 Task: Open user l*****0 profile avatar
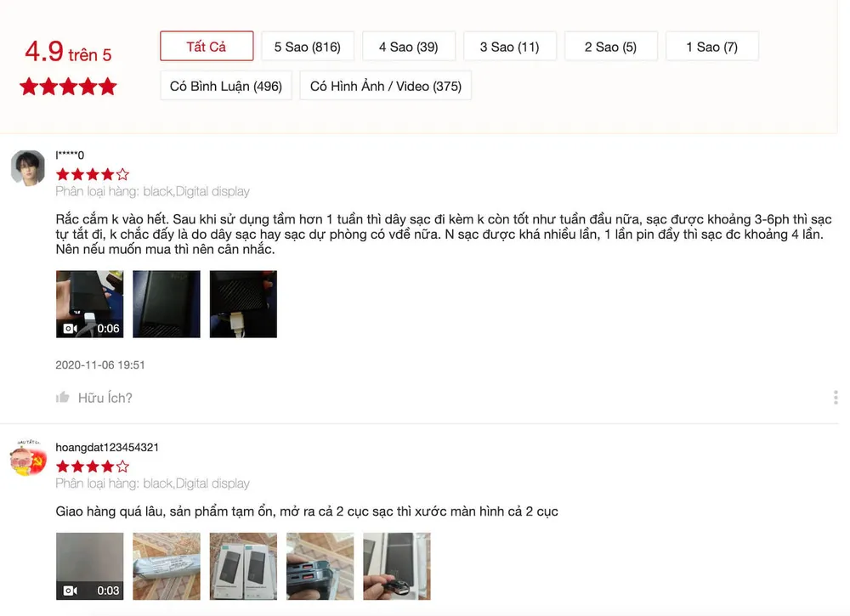[x=28, y=168]
